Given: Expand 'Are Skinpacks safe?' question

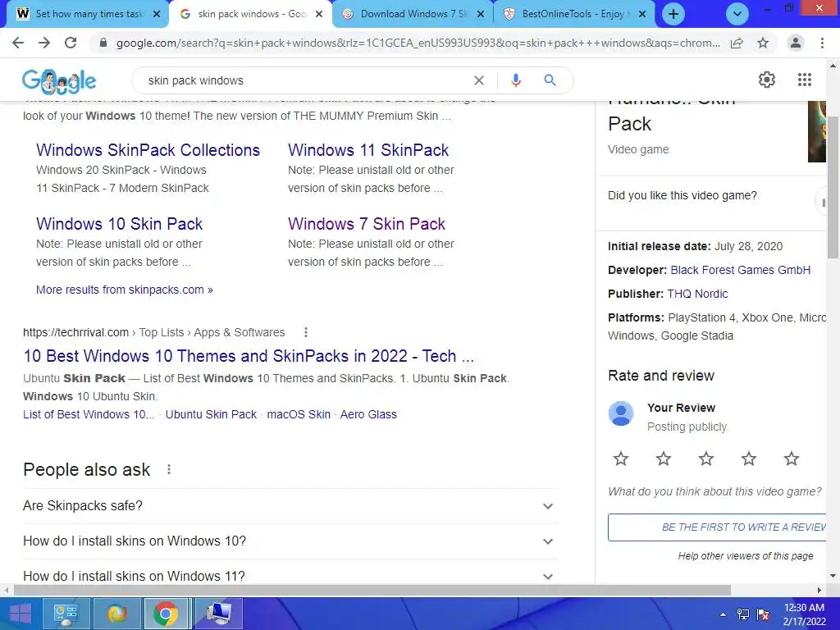Looking at the screenshot, I should point(290,505).
